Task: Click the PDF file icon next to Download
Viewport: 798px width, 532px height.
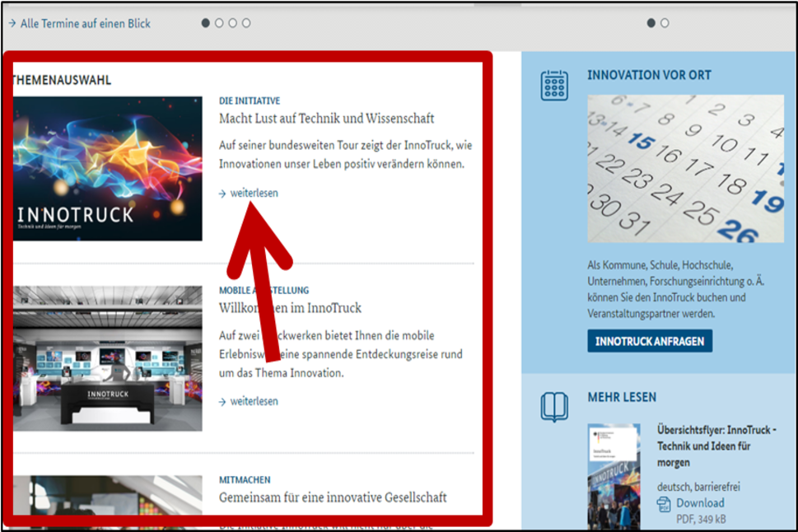Action: pos(664,505)
